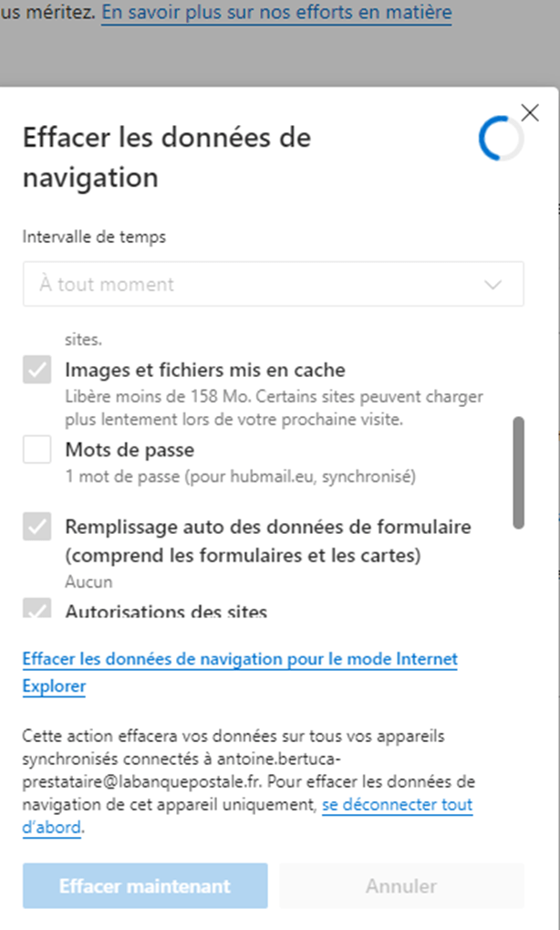This screenshot has width=560, height=930.
Task: Toggle the 'Autorisations des sites' checkbox
Action: (37, 610)
